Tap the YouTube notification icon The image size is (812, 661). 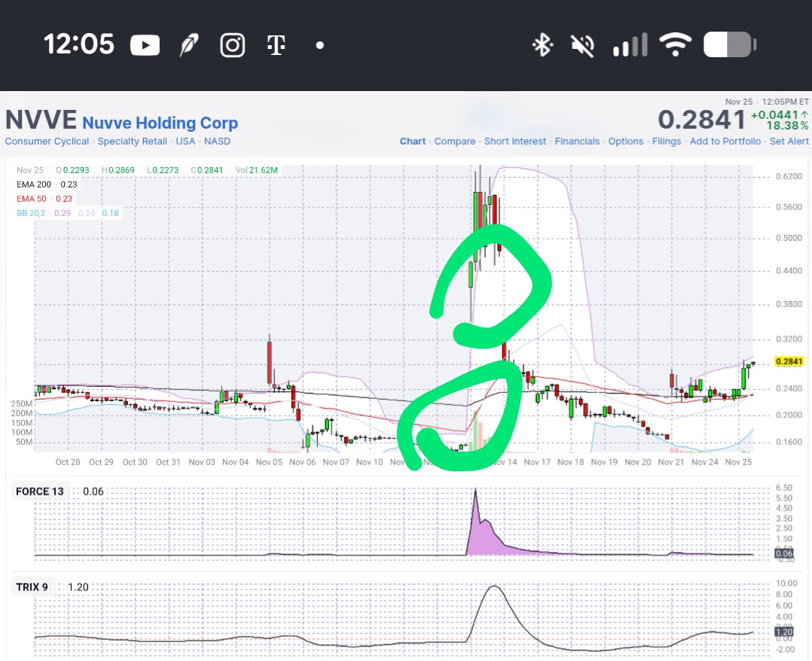(x=145, y=45)
